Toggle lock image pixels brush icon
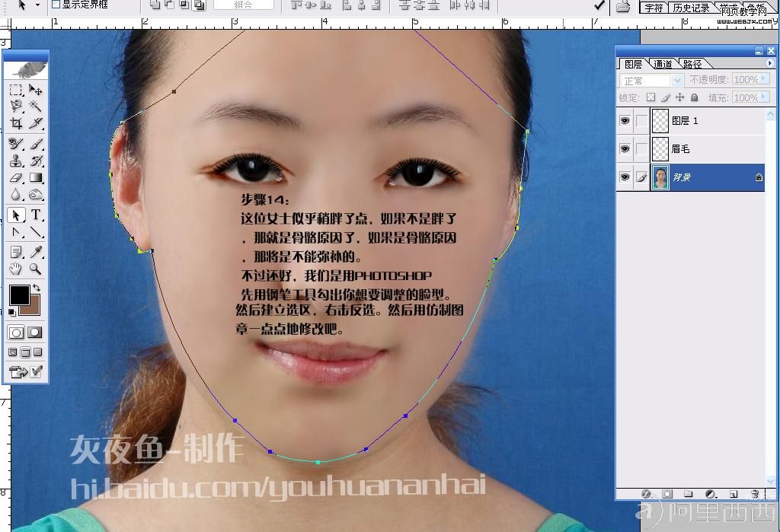The image size is (780, 532). coord(666,97)
